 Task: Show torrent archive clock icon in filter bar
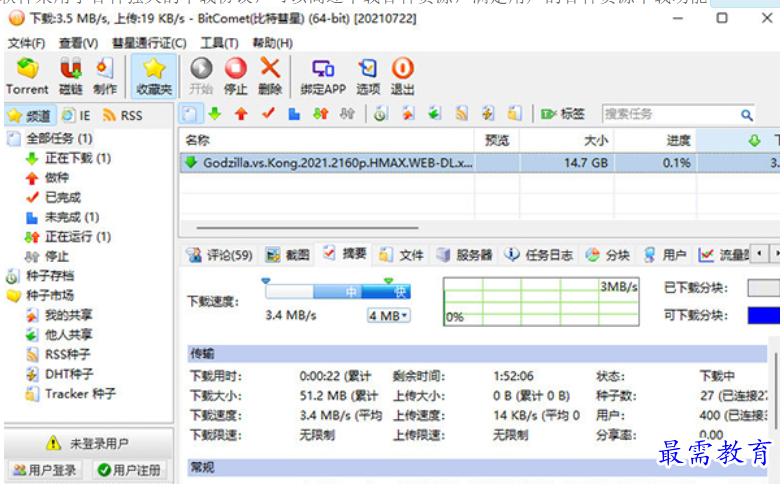[381, 114]
